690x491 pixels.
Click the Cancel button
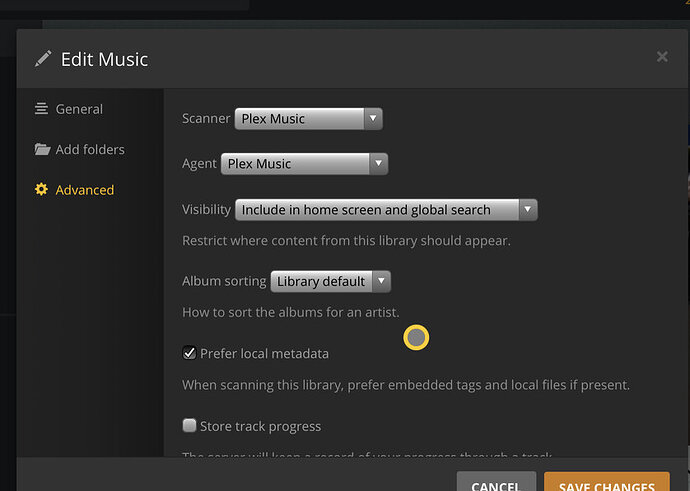496,482
